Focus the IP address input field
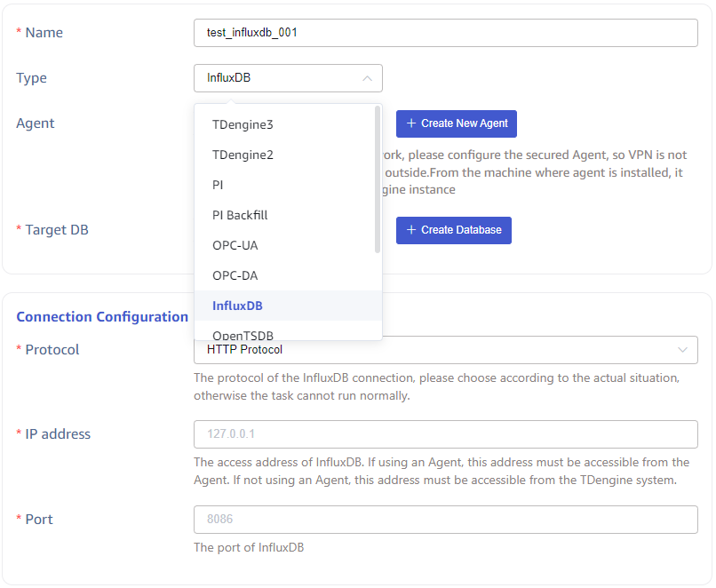This screenshot has width=716, height=588. 445,434
